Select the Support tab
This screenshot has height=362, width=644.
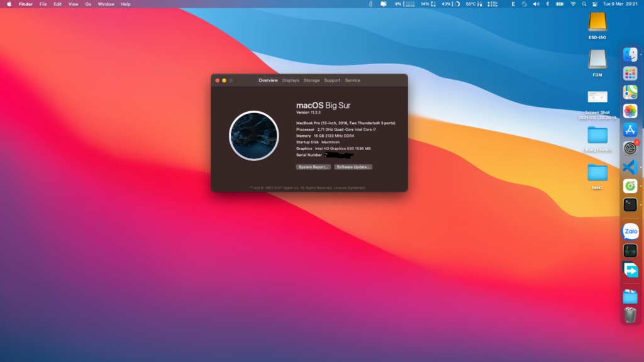pos(332,80)
